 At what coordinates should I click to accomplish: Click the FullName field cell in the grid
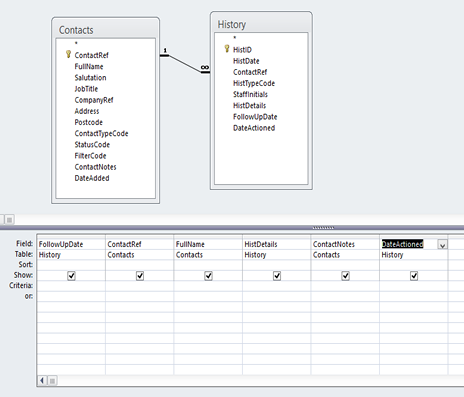tap(208, 244)
